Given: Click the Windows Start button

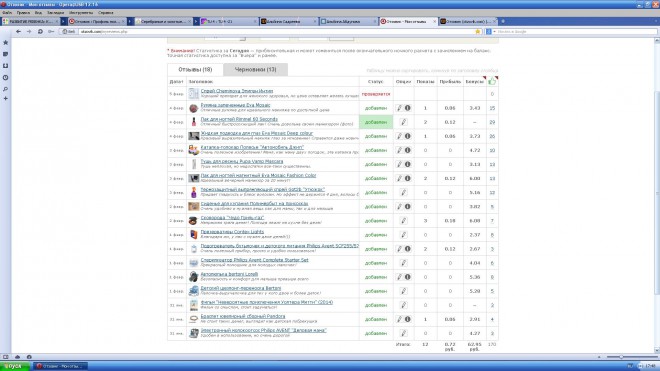Looking at the screenshot, I should [x=15, y=366].
